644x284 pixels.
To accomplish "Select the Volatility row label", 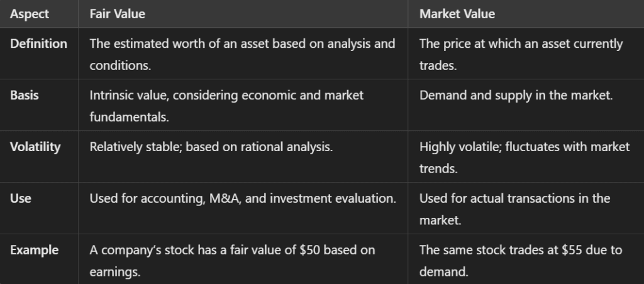I will click(35, 147).
